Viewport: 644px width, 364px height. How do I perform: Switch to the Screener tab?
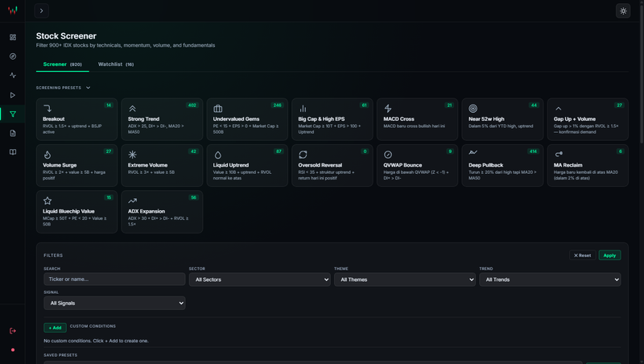pyautogui.click(x=63, y=64)
